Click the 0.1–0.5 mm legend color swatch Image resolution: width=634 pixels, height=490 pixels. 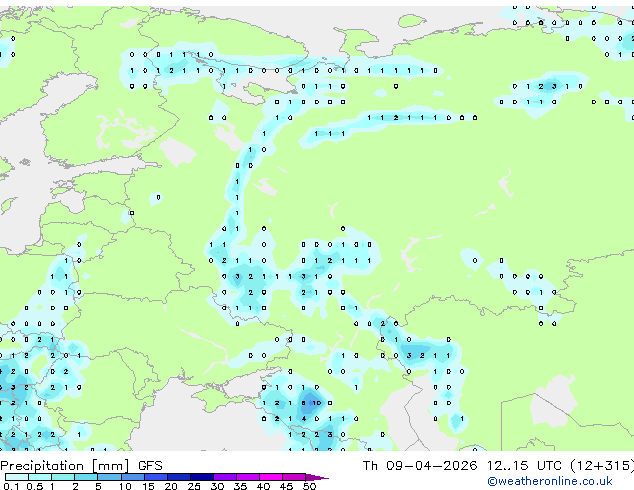click(17, 477)
